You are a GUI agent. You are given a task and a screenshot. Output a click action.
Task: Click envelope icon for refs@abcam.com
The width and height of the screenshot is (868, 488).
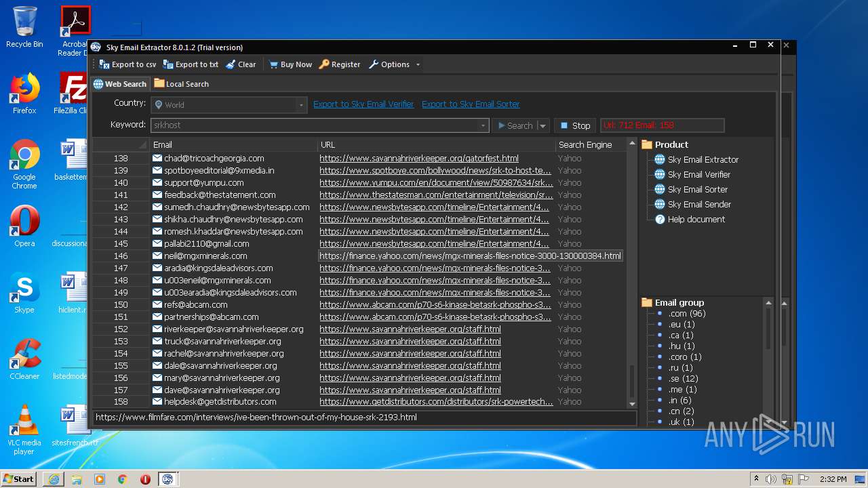tap(157, 305)
